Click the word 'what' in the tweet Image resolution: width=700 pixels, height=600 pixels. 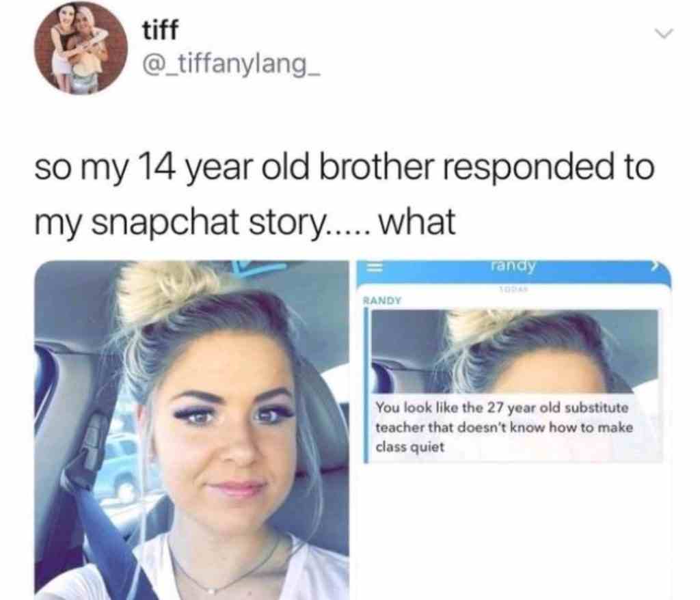coord(416,221)
